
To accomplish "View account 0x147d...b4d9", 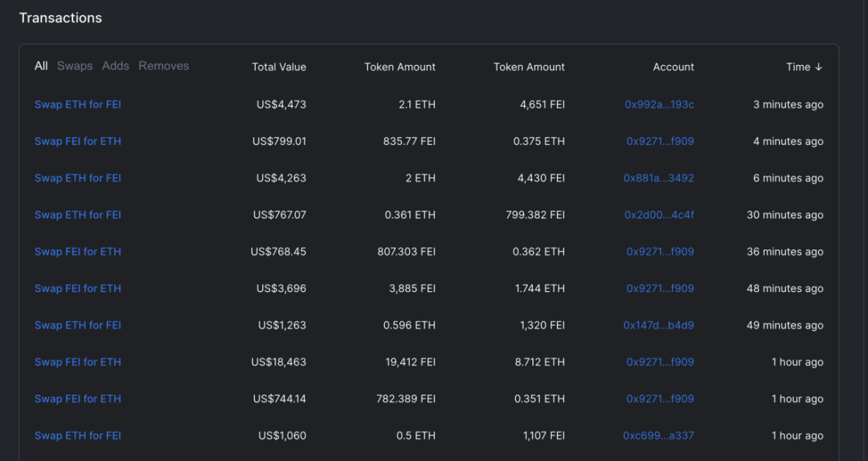I will (x=659, y=326).
